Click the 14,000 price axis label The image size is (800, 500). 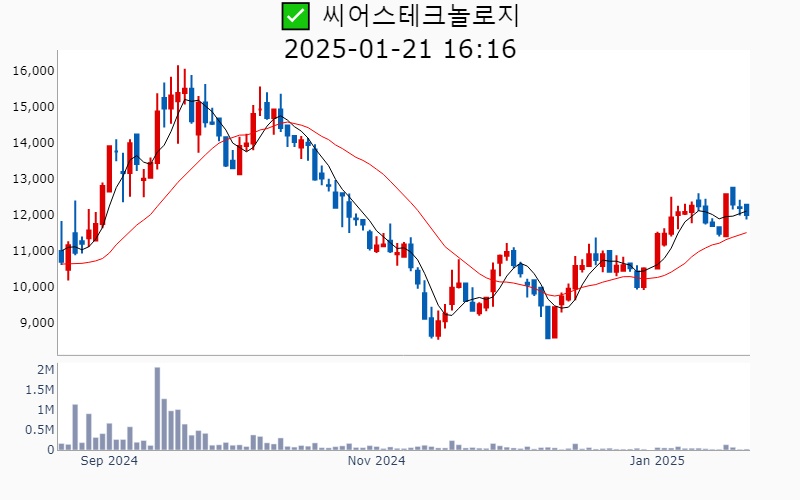pyautogui.click(x=34, y=143)
